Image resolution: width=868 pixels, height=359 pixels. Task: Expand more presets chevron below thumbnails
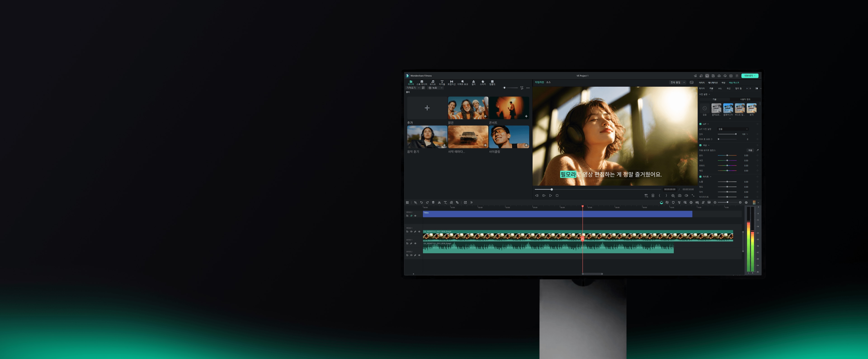730,118
